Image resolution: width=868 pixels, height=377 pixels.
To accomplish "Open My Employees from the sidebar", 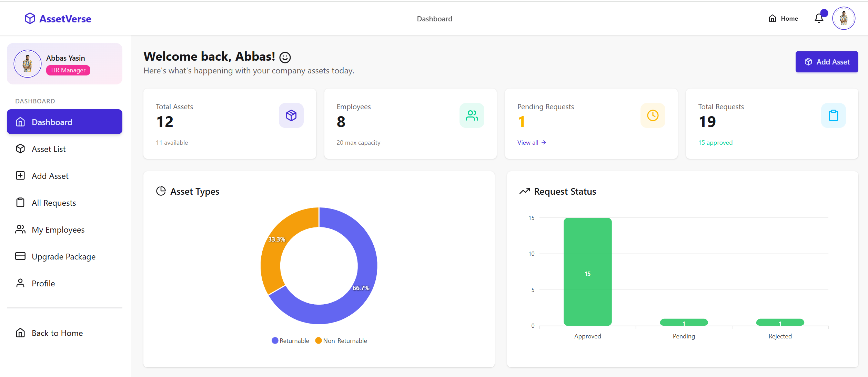I will pyautogui.click(x=58, y=230).
